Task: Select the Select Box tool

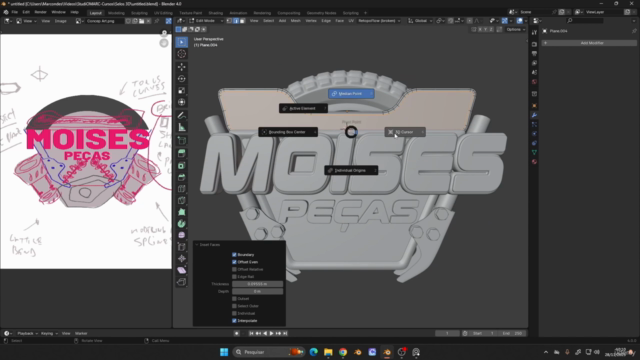Action: click(x=182, y=42)
